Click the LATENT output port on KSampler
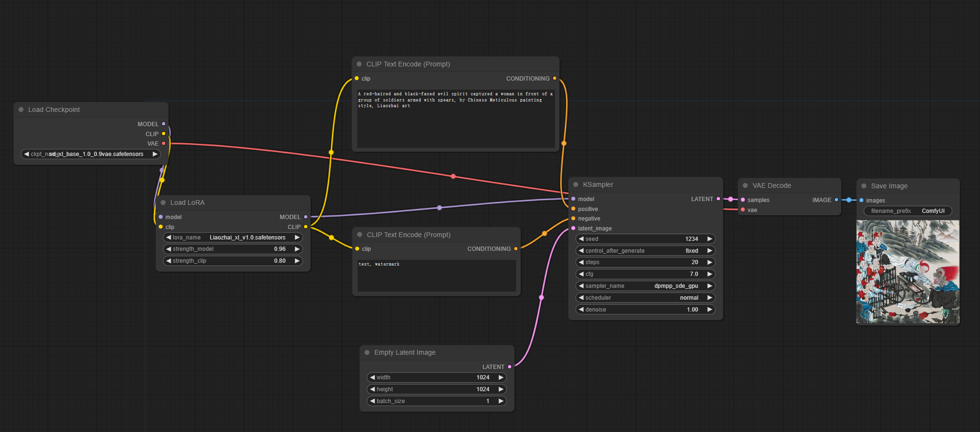 click(718, 199)
